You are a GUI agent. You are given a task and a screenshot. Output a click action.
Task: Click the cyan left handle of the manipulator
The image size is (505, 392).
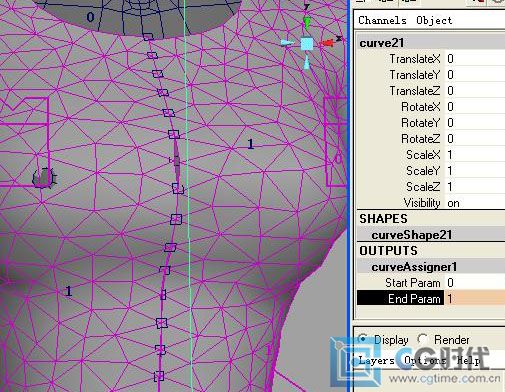click(x=287, y=43)
